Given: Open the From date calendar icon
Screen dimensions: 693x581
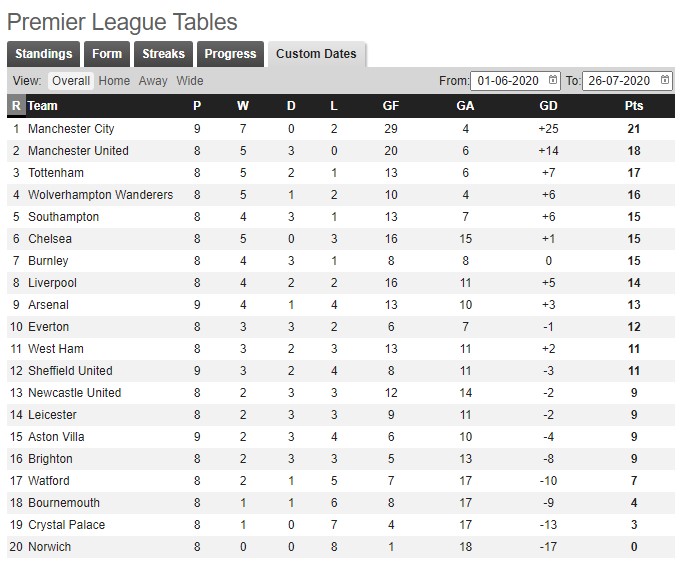Looking at the screenshot, I should click(x=552, y=80).
